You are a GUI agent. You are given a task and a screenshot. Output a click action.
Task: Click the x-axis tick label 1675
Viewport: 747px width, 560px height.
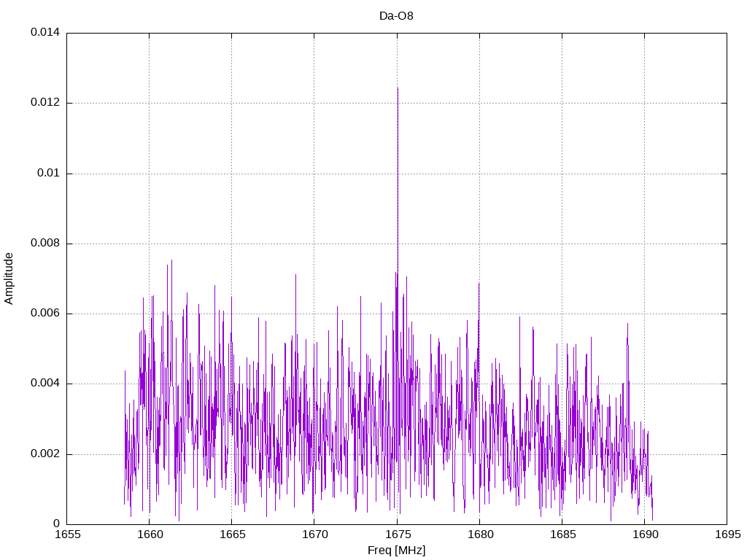point(398,534)
